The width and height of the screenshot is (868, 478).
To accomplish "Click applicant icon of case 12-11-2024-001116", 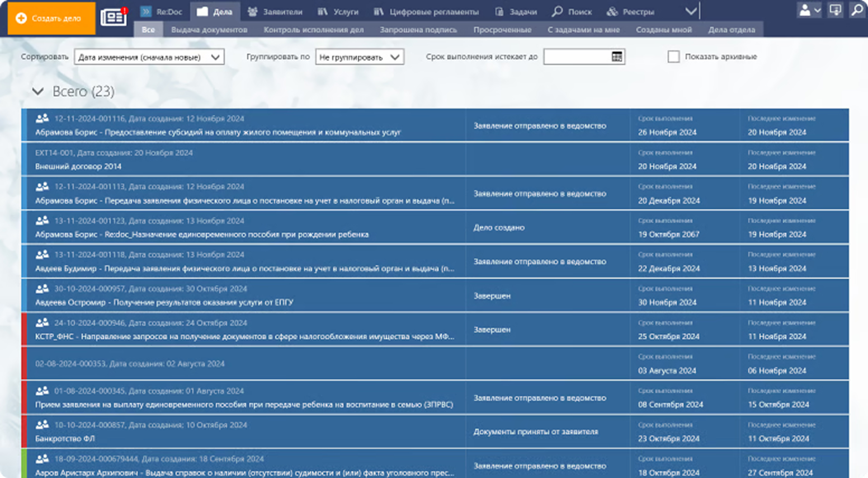I will (43, 119).
